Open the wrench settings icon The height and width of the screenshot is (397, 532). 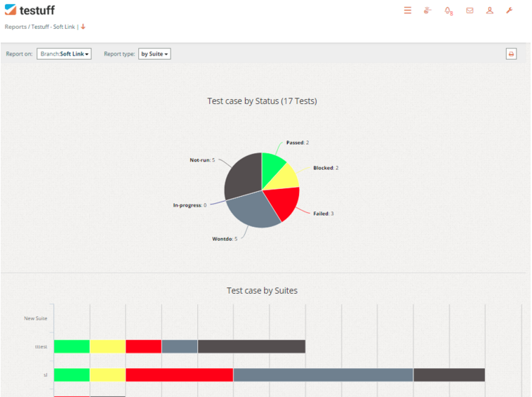[510, 11]
